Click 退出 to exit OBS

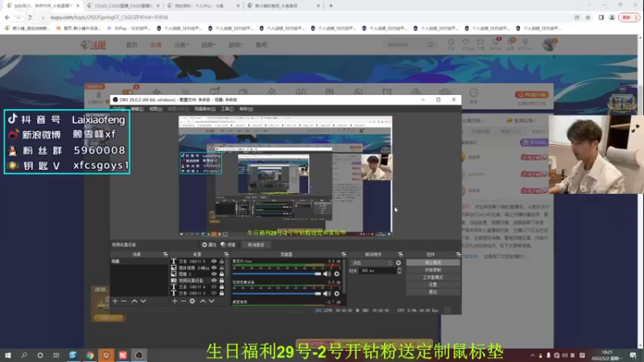tap(433, 292)
